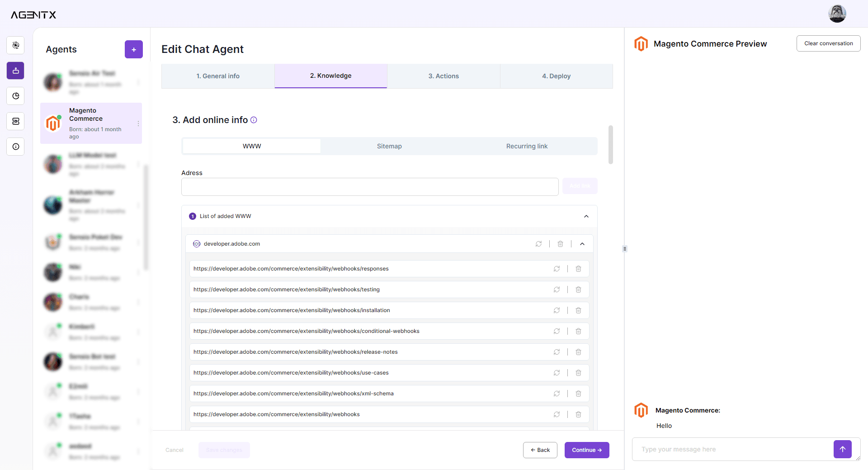Delete the webhooks/installation link

[x=578, y=310]
